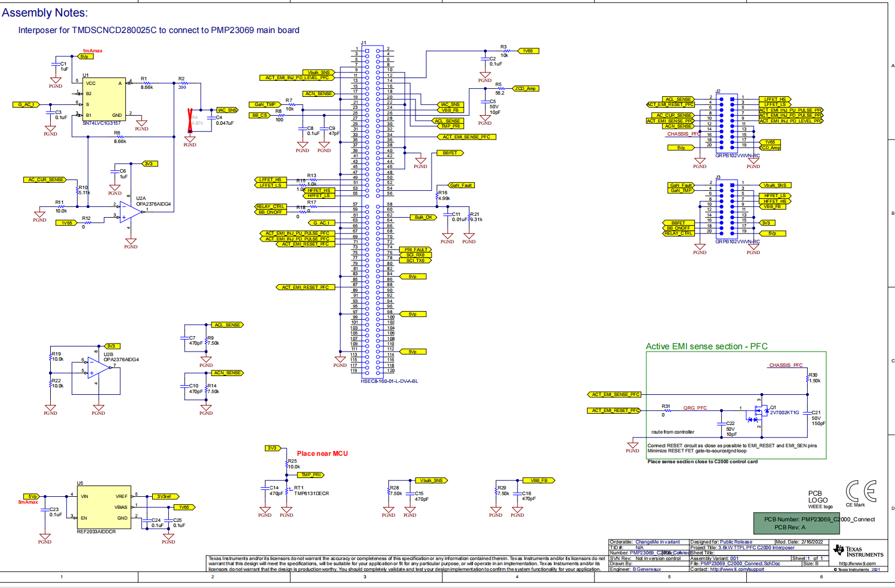This screenshot has width=895, height=588.
Task: Click the RT1 TMP6131DECR thermistor symbol
Action: (x=287, y=491)
